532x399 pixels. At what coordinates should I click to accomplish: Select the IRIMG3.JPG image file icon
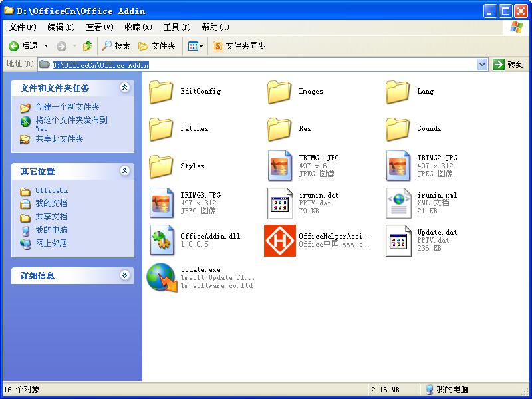click(162, 203)
